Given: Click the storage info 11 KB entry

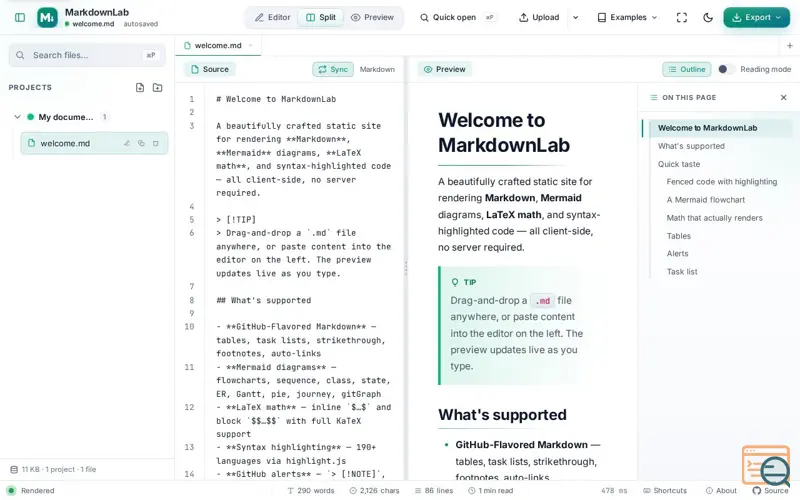Looking at the screenshot, I should pos(53,469).
